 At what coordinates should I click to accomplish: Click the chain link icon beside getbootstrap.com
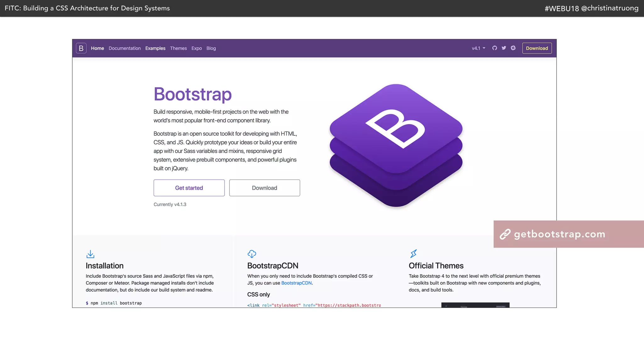[505, 234]
